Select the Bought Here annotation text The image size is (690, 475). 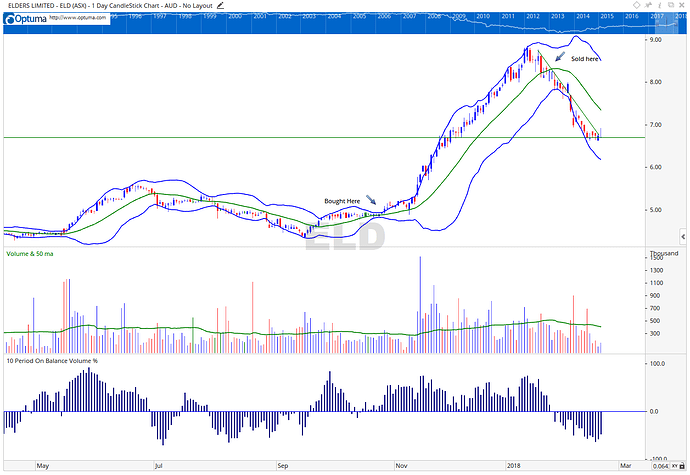click(342, 201)
